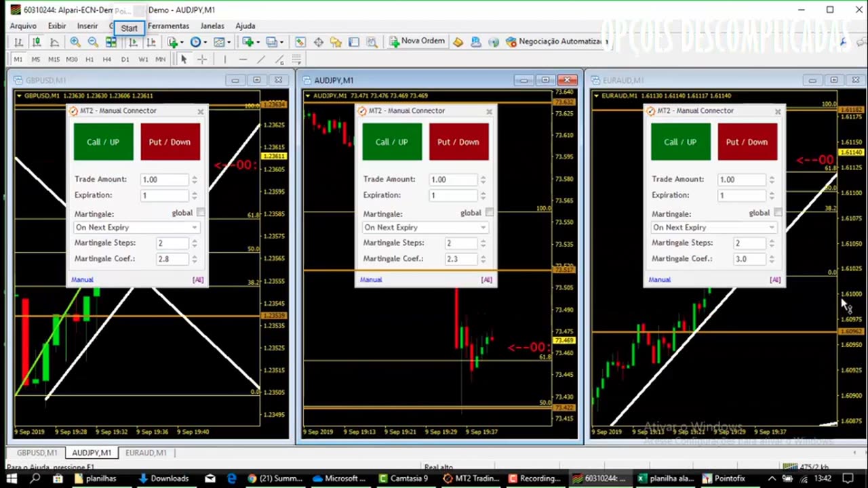Open martingale mode dropdown in GBPUSD panel
Viewport: 868px width, 488px height.
tap(136, 228)
